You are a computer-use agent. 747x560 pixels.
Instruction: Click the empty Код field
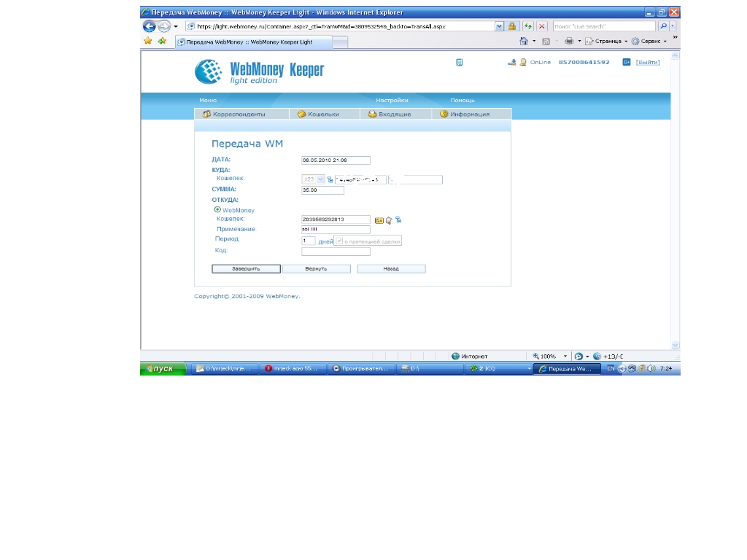pos(336,252)
